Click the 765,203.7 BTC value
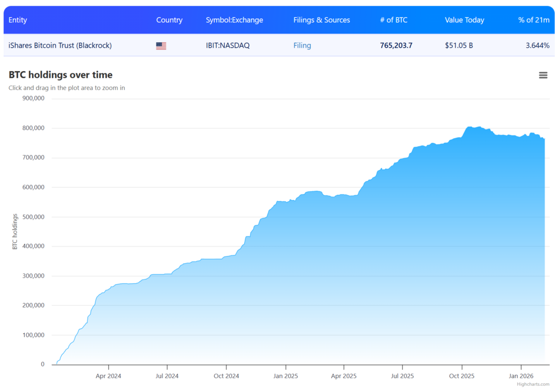Image resolution: width=555 pixels, height=392 pixels. coord(396,46)
